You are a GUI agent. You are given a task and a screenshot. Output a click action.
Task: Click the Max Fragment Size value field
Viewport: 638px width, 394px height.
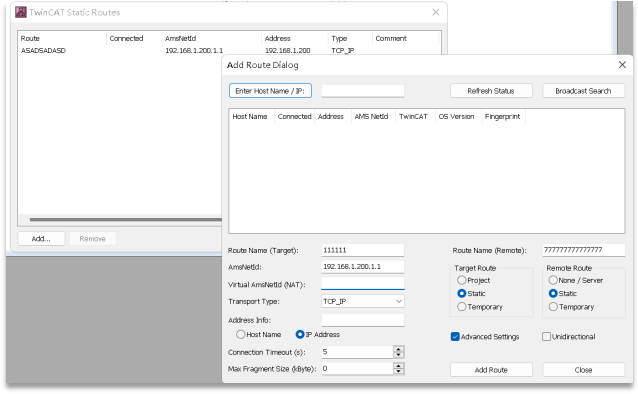357,369
